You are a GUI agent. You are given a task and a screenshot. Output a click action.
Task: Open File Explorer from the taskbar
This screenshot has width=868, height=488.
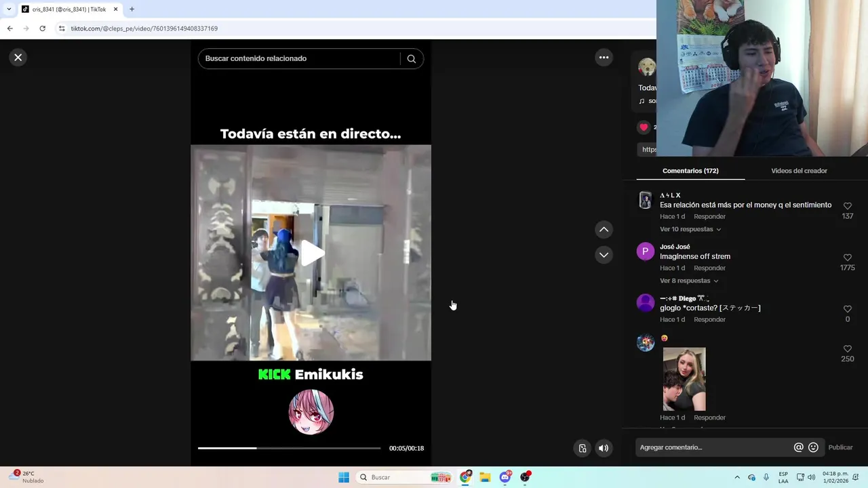tap(485, 477)
